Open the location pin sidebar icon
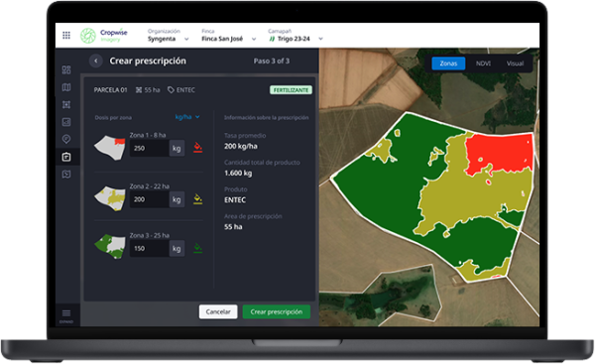 pyautogui.click(x=66, y=139)
